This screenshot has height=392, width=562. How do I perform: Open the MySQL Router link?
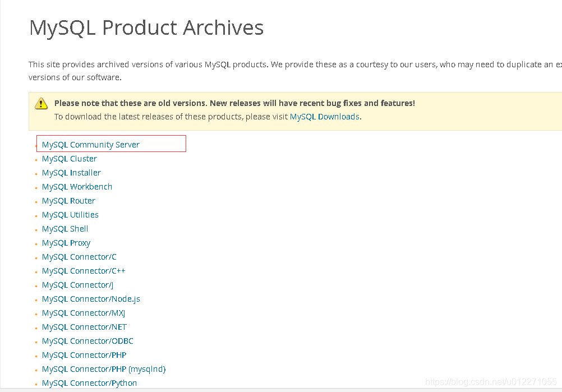(x=68, y=201)
